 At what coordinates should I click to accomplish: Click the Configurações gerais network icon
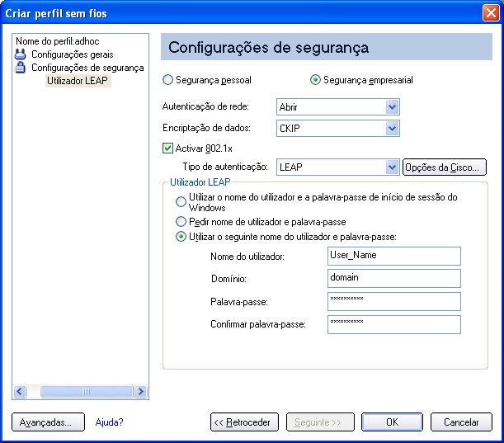click(x=21, y=54)
